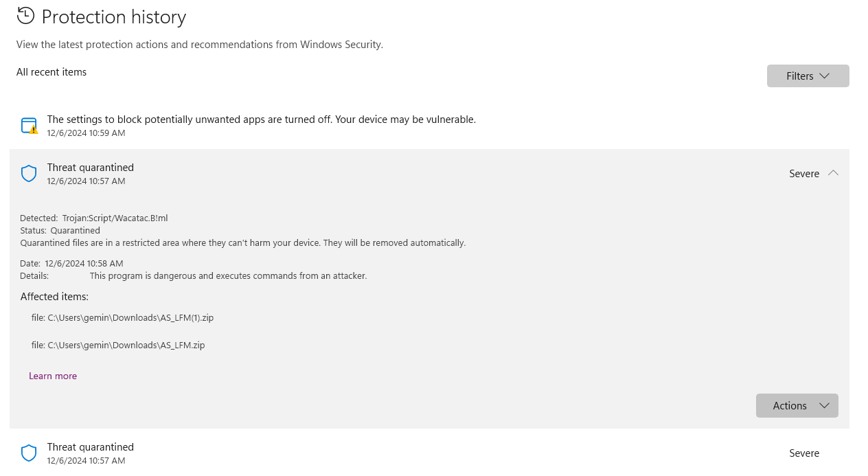
Task: Click the Protection history heading
Action: click(x=114, y=16)
